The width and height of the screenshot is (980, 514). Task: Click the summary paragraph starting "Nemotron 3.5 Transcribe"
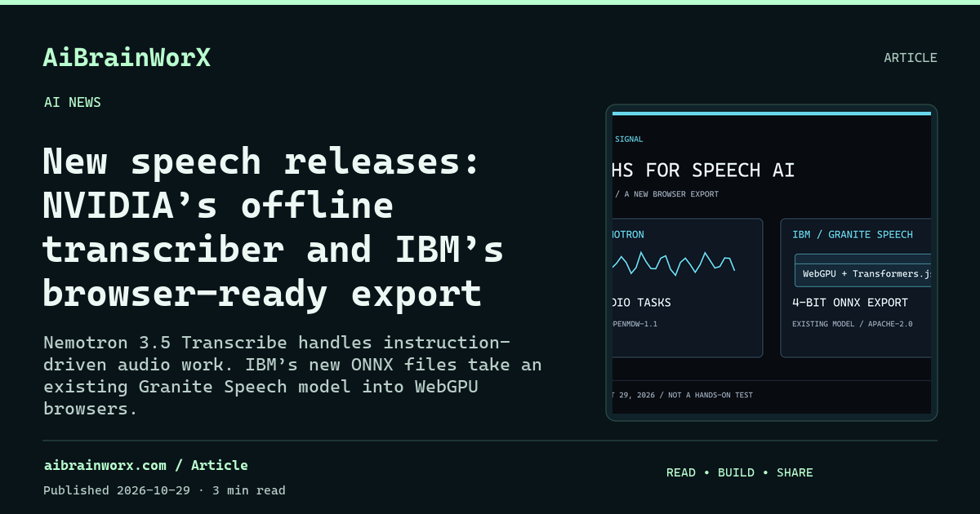[292, 375]
